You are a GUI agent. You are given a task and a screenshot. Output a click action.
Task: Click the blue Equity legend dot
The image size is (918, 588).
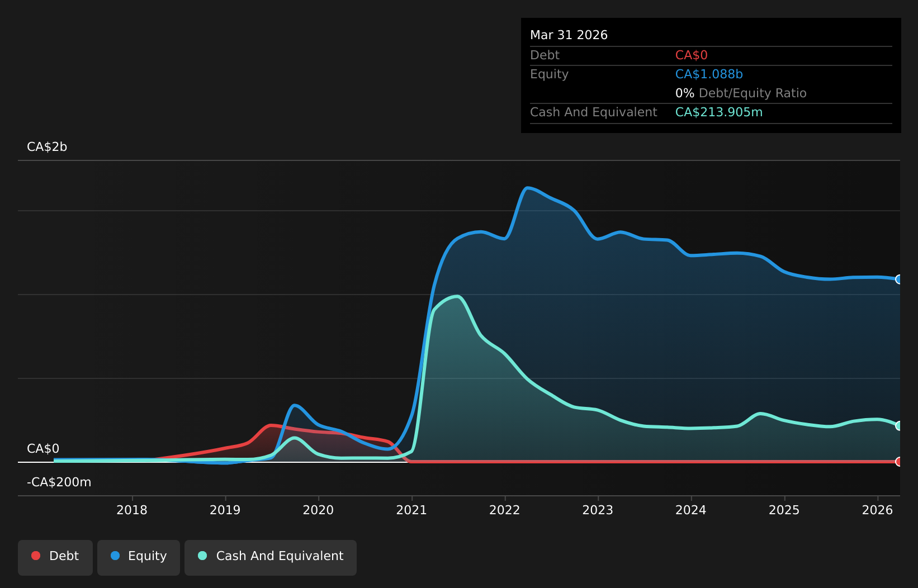(115, 556)
